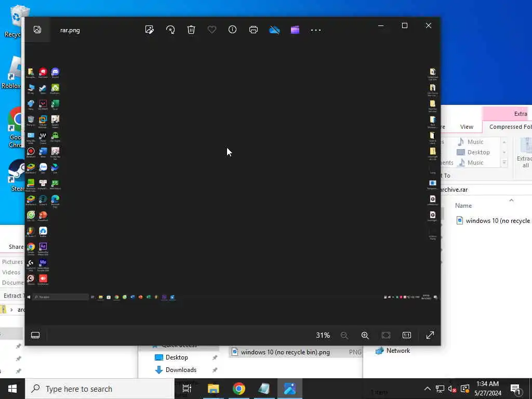Image resolution: width=532 pixels, height=399 pixels.
Task: Click the Type here to search box
Action: click(x=100, y=389)
